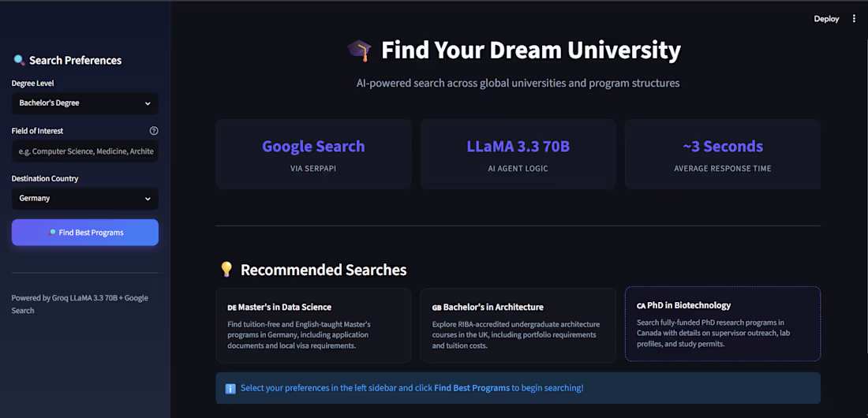Screen dimensions: 868x418
Task: Click the Find Your Dream University heading
Action: [530, 50]
